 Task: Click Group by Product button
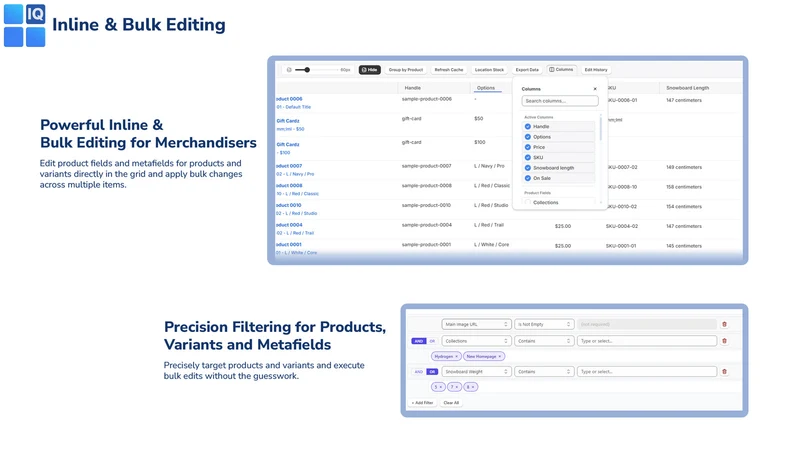pyautogui.click(x=406, y=70)
